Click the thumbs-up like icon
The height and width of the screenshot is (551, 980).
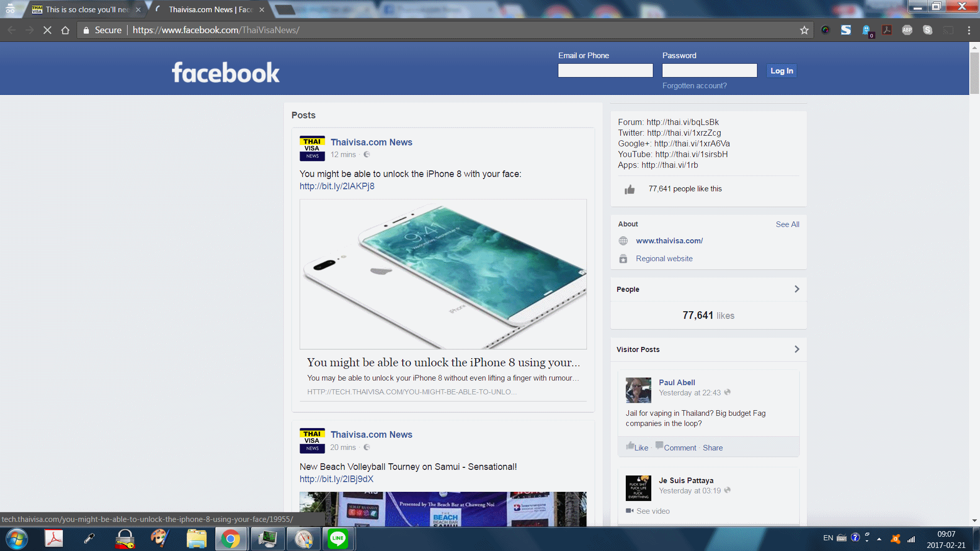(x=630, y=189)
